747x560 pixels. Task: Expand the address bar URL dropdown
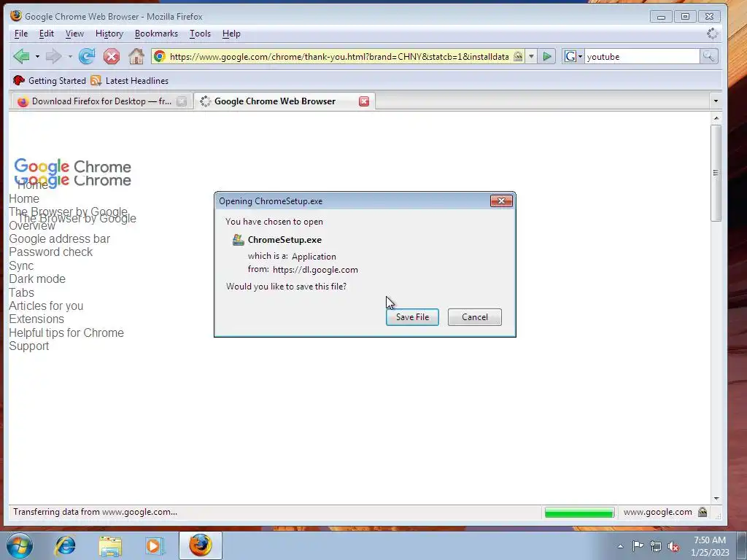pyautogui.click(x=531, y=57)
